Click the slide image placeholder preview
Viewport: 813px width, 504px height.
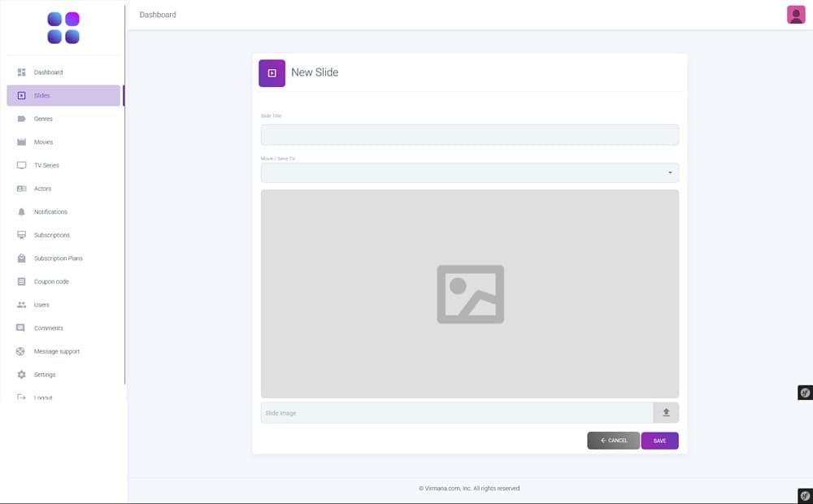coord(469,293)
